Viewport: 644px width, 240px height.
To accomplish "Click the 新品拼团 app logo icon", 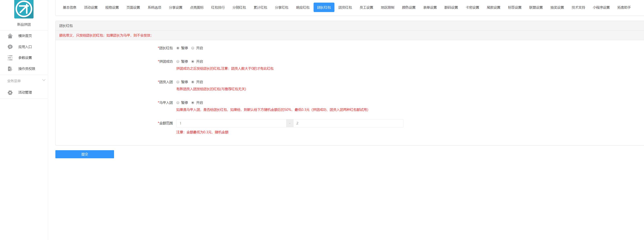I will tap(24, 9).
